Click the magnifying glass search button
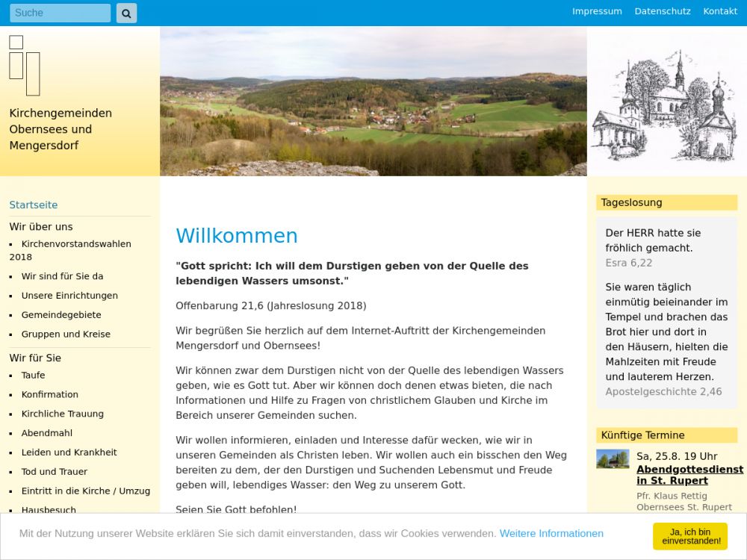This screenshot has width=747, height=560. 126,13
